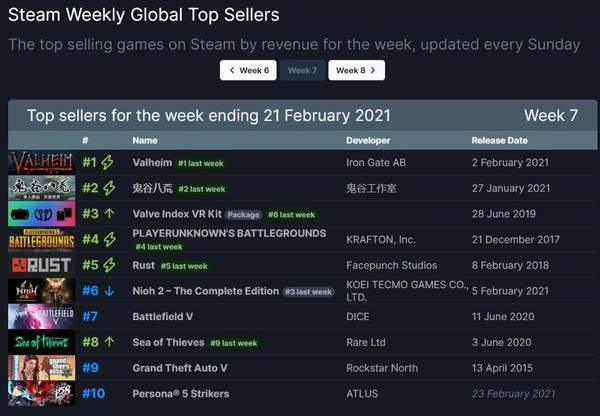
Task: Click the lightning bolt icon beside Valheim rank
Action: pyautogui.click(x=108, y=162)
